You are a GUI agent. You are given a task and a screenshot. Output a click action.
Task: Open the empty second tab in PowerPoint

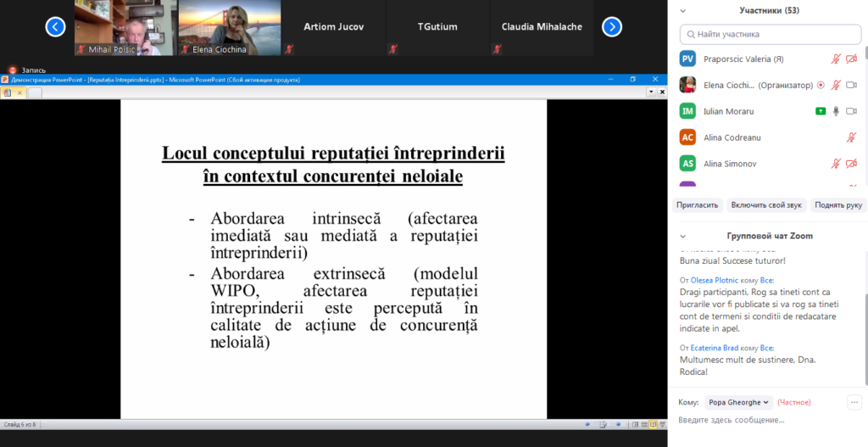tap(35, 92)
